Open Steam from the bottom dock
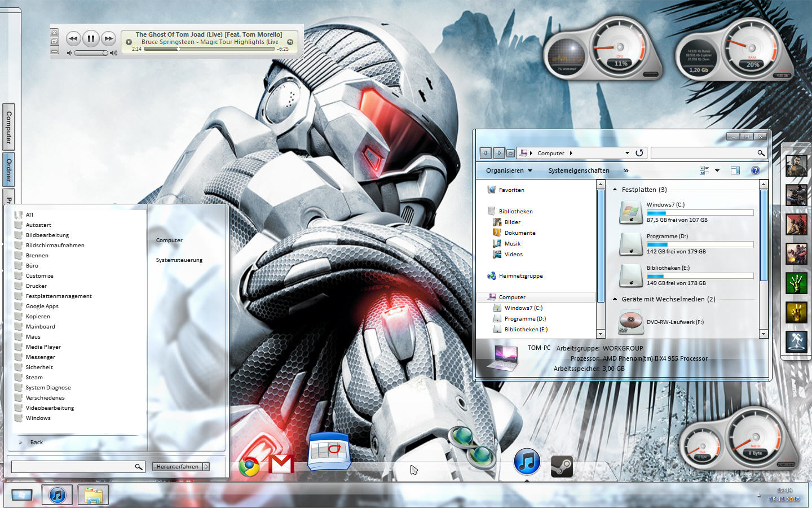Image resolution: width=812 pixels, height=508 pixels. [x=562, y=466]
